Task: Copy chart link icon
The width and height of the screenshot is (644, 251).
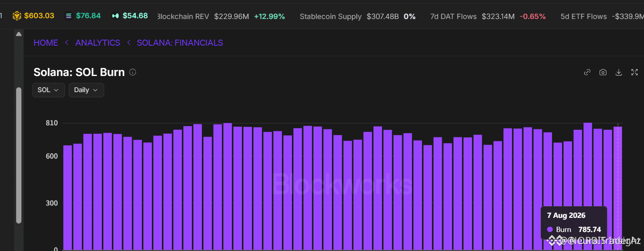Action: pos(587,72)
